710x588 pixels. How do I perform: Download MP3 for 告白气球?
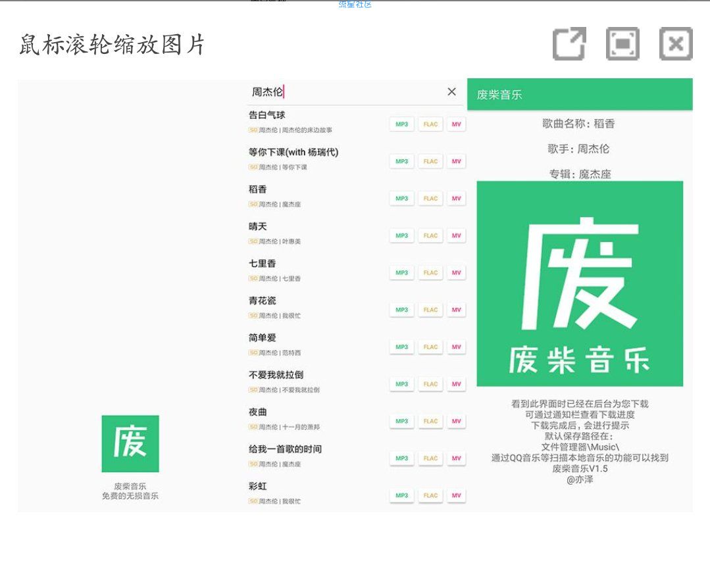coord(401,124)
